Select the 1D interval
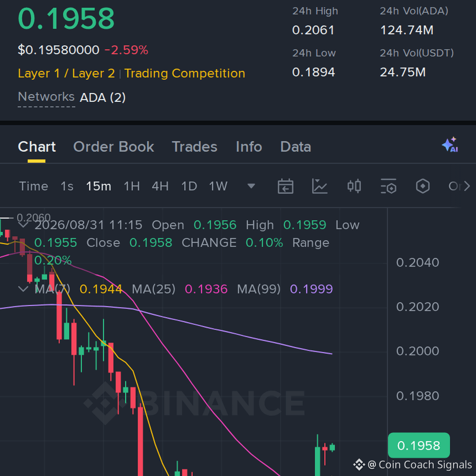Image resolution: width=476 pixels, height=476 pixels. [189, 186]
